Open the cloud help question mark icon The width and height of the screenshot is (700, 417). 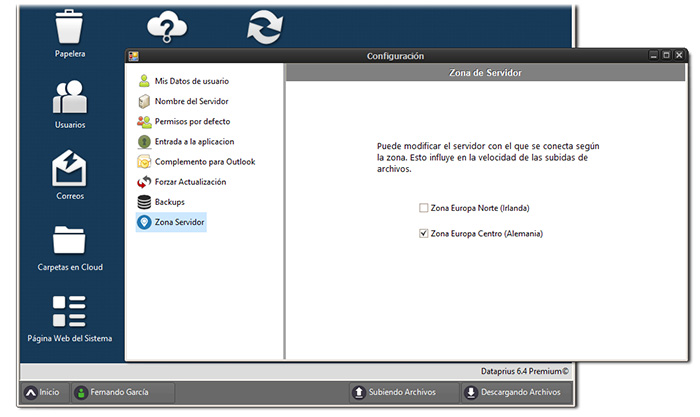coord(167,27)
